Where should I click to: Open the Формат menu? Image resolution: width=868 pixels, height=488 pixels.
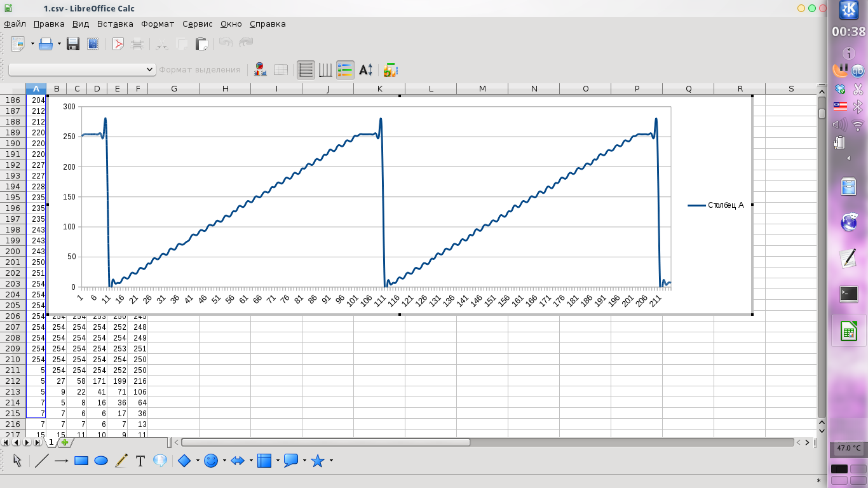click(x=158, y=24)
